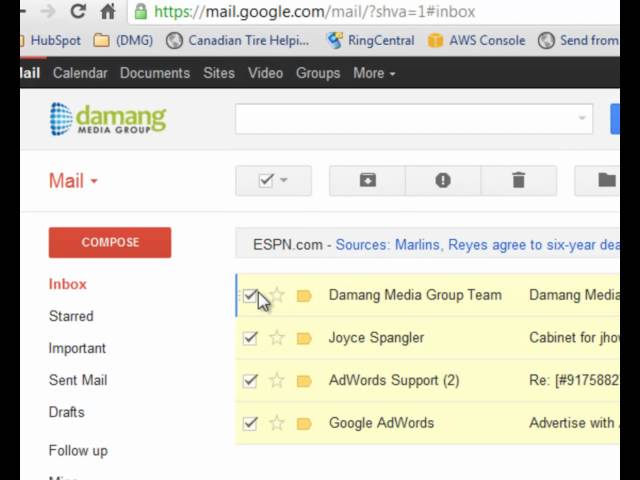Open ESPN.com Marlins, Reyes headline link
Image resolution: width=640 pixels, height=480 pixels.
[x=478, y=245]
